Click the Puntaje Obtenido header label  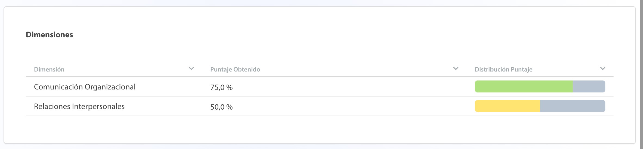click(x=235, y=69)
